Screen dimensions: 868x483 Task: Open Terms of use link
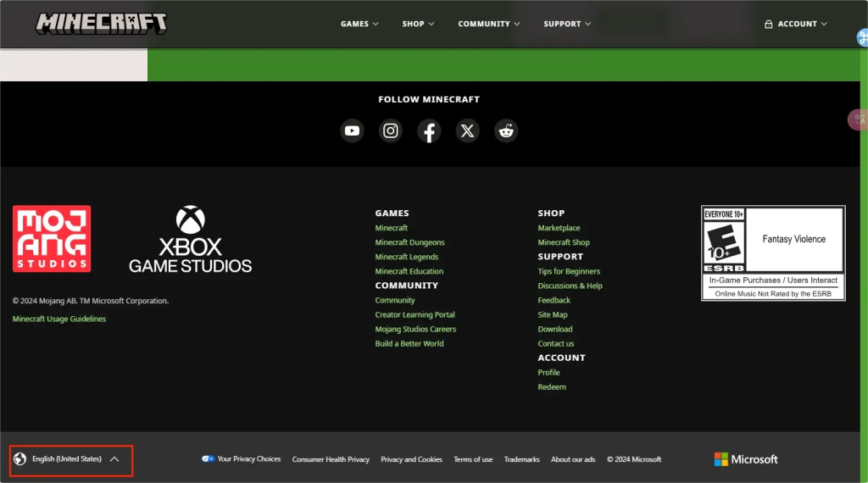[x=473, y=459]
